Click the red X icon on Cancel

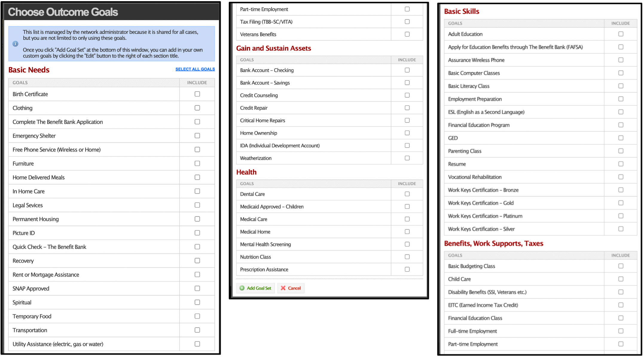pyautogui.click(x=283, y=288)
